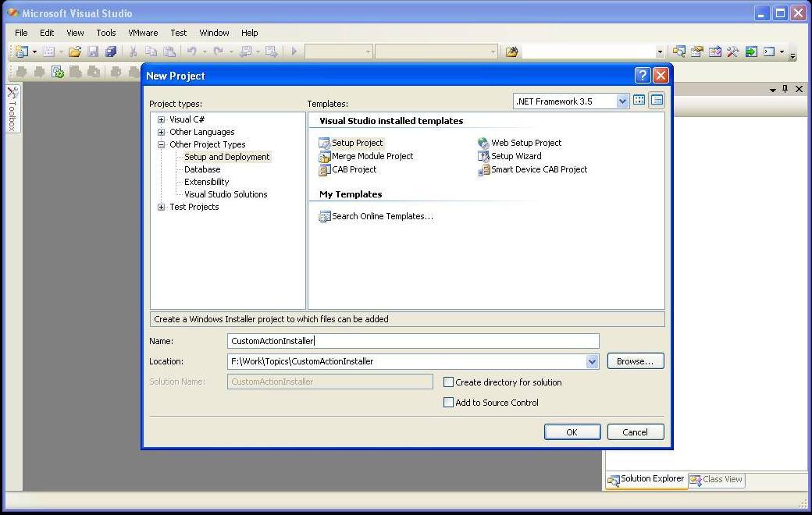Screen dimensions: 812x515
Task: Click the Undo arrow icon
Action: coord(191,51)
